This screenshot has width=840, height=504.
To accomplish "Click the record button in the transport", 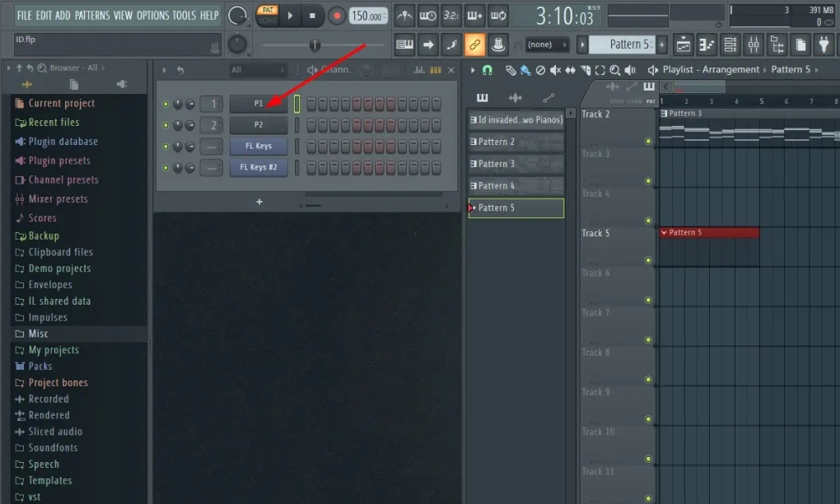I will pos(336,15).
